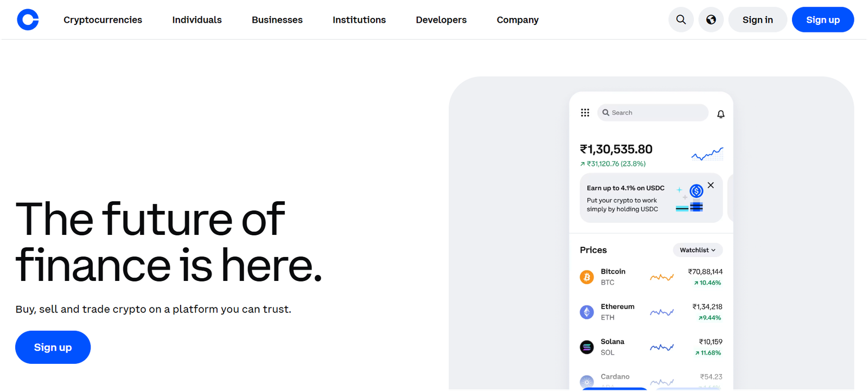The image size is (868, 391).
Task: Click the app grid icon in the mockup
Action: click(x=585, y=112)
